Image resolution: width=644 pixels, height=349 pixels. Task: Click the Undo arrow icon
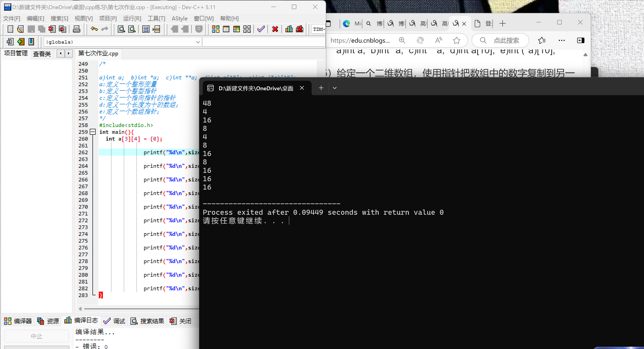[x=94, y=29]
